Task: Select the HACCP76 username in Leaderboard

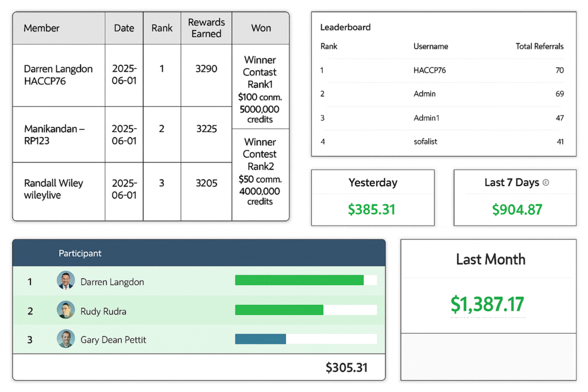Action: [x=430, y=71]
